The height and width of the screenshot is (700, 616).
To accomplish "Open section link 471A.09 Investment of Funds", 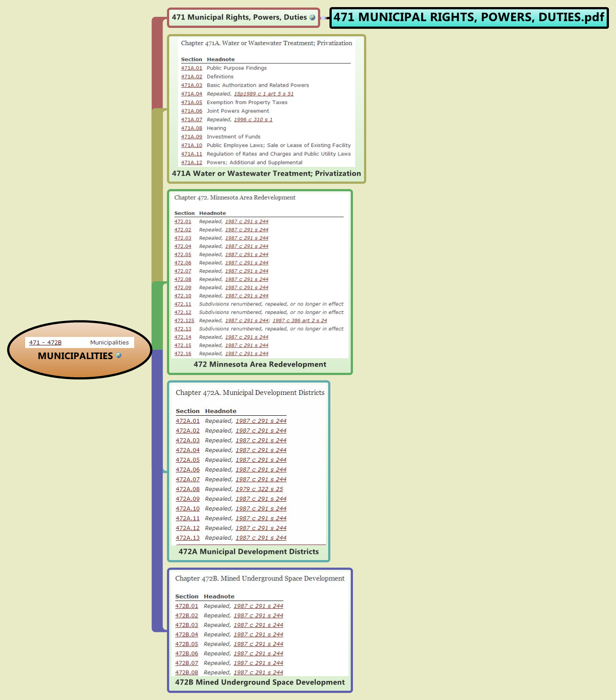I will coord(191,137).
